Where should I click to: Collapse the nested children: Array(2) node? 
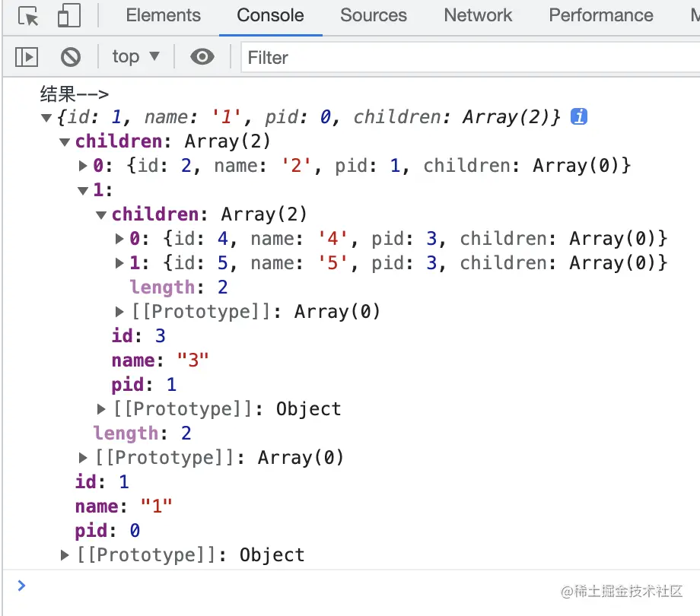coord(101,215)
